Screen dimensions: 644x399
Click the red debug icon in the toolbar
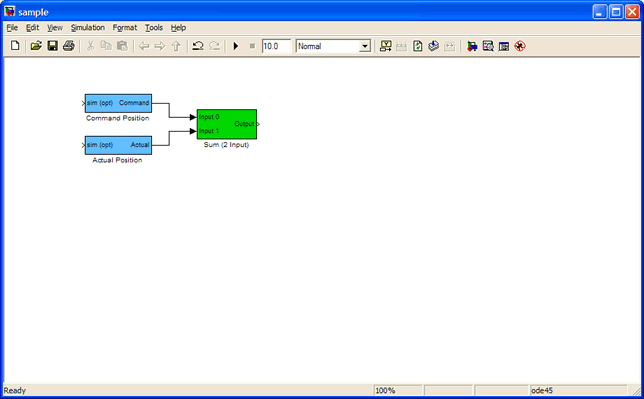click(520, 46)
